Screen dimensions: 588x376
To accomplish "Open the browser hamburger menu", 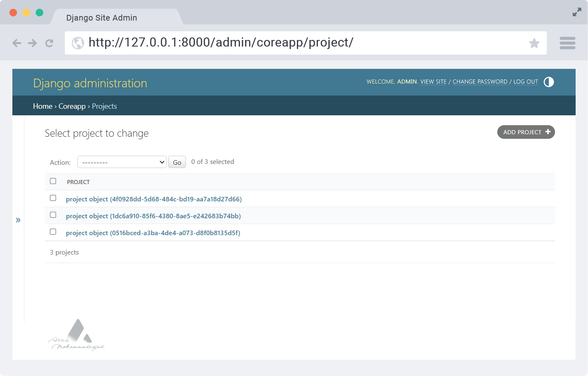I will (567, 43).
